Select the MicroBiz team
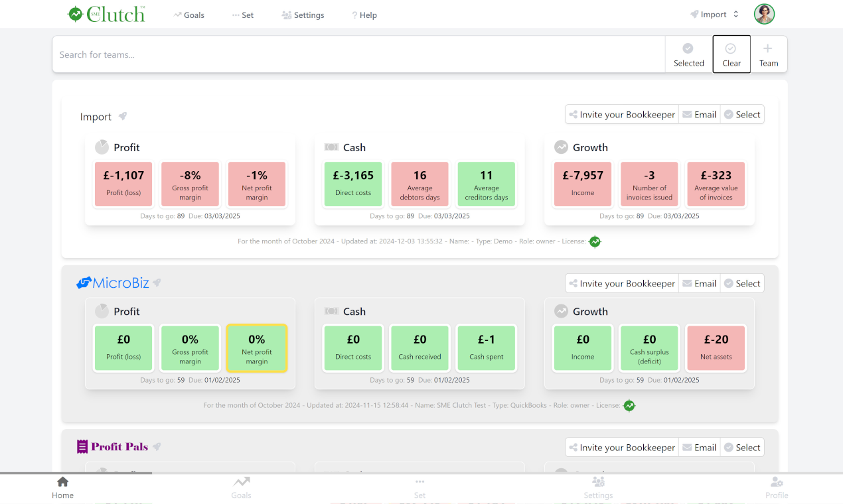 (742, 283)
